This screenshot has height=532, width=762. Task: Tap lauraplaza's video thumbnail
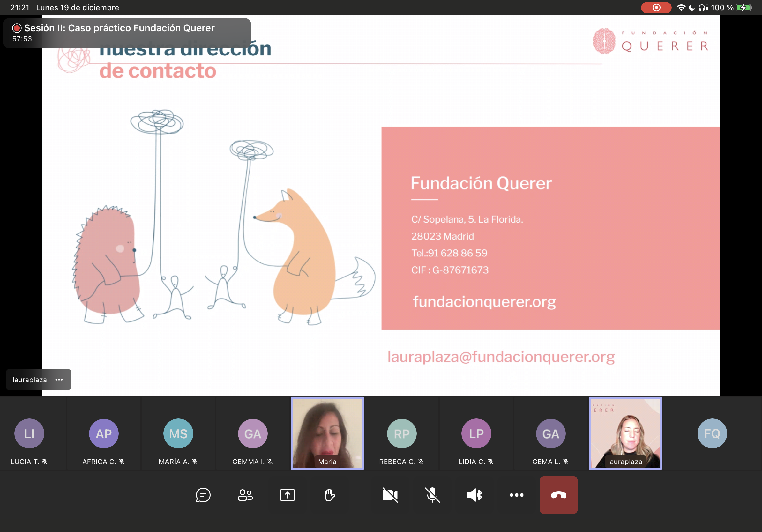click(625, 433)
